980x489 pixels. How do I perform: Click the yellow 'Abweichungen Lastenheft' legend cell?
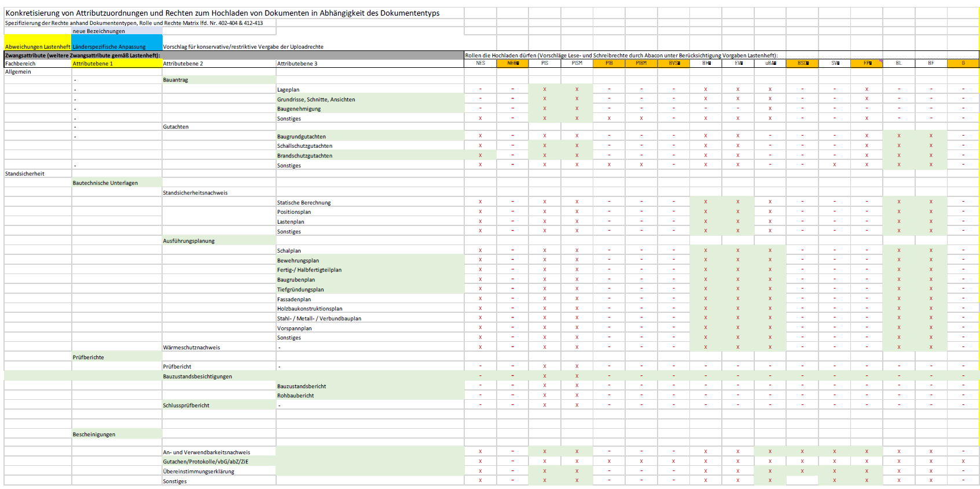pos(38,43)
